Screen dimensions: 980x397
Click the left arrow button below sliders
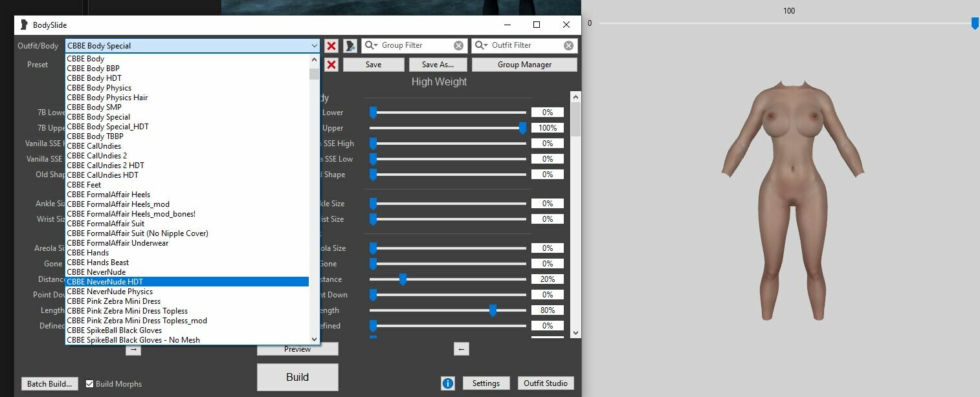click(x=461, y=349)
